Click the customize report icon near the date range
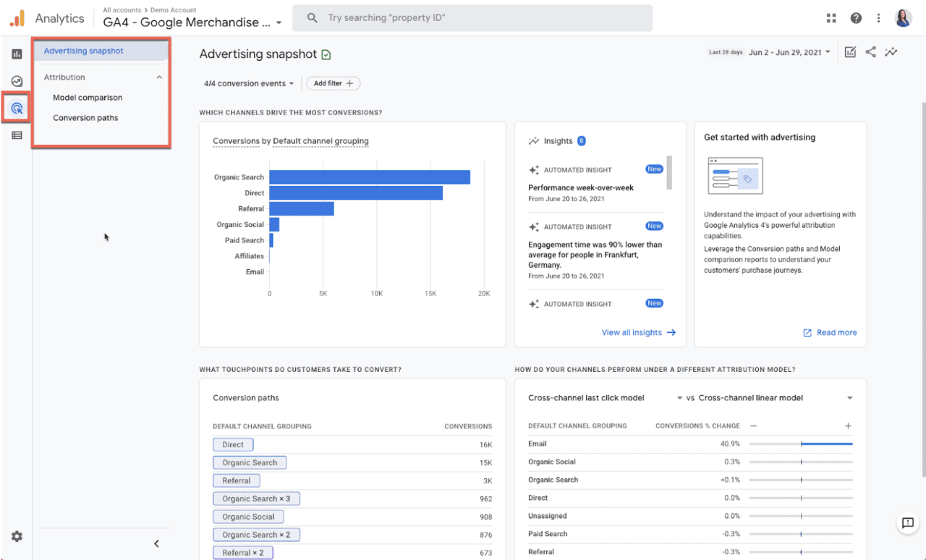The width and height of the screenshot is (926, 560). [x=849, y=51]
